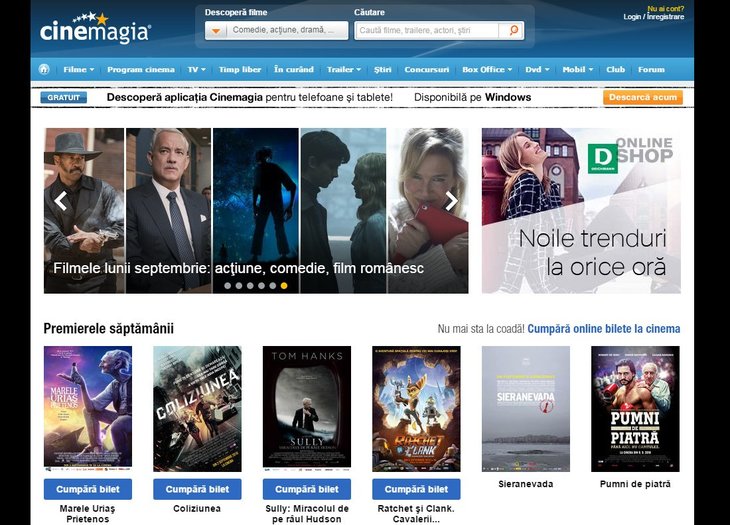Expand the Box Office menu
Screen dimensions: 730x525
pos(487,69)
